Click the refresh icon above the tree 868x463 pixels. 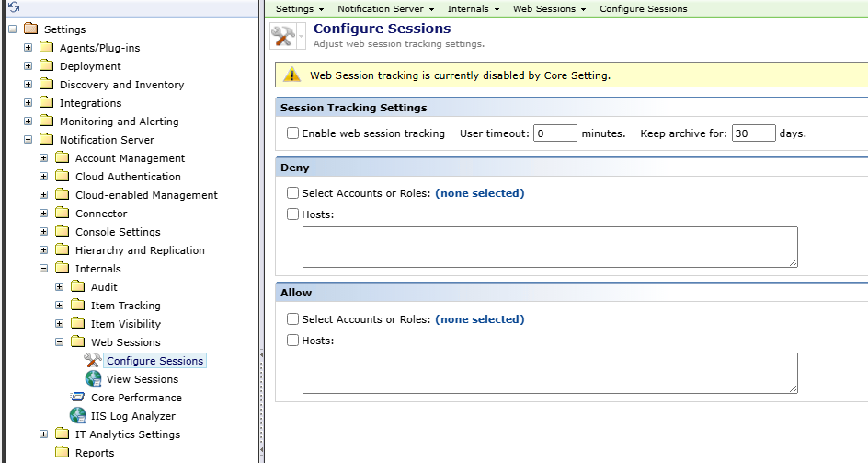(x=14, y=6)
